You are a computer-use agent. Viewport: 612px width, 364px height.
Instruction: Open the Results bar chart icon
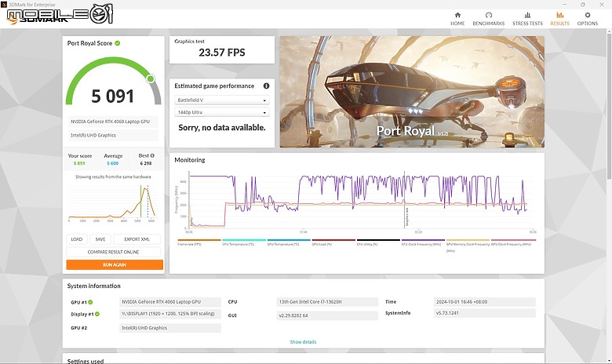click(x=559, y=15)
